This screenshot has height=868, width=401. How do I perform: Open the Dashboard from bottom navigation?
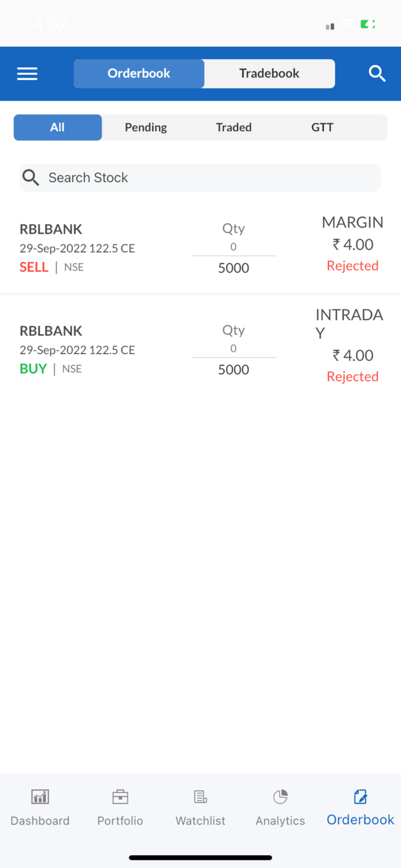click(x=40, y=806)
